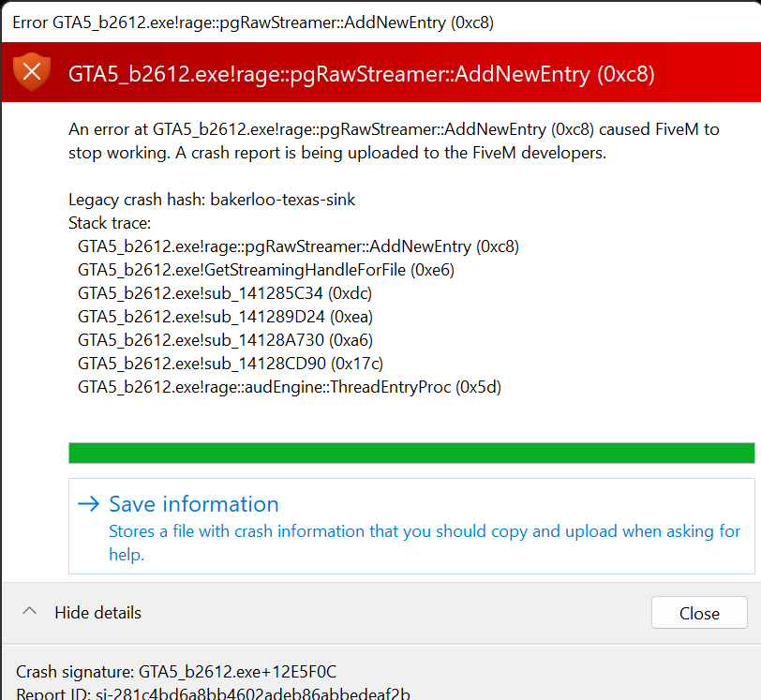Select stack line sub_141285C34 (0xdc)

pos(225,293)
